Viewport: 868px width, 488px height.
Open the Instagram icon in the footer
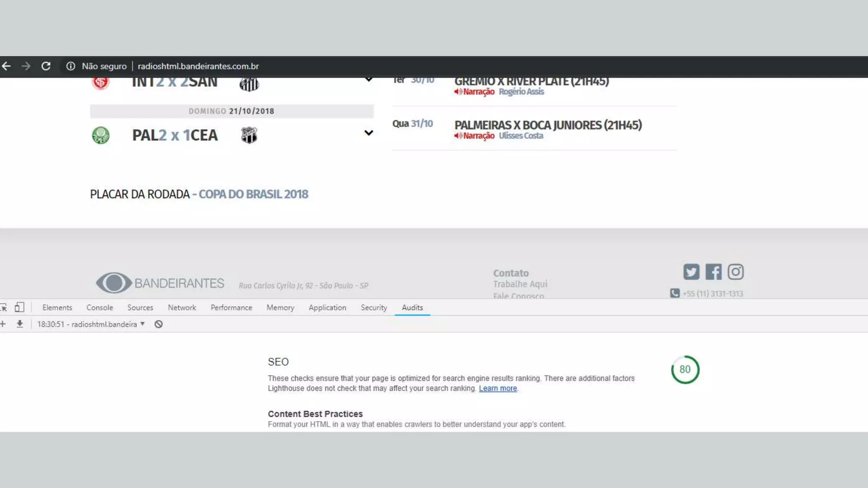click(x=736, y=272)
